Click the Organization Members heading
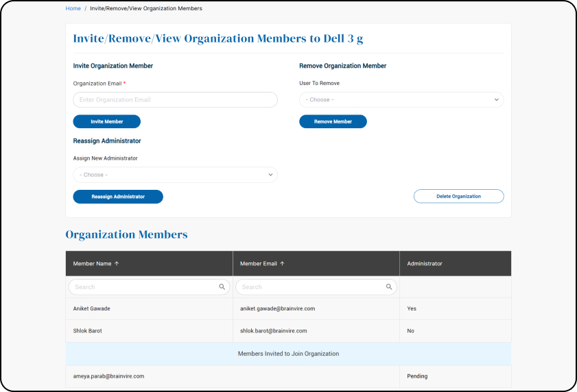 pyautogui.click(x=127, y=234)
